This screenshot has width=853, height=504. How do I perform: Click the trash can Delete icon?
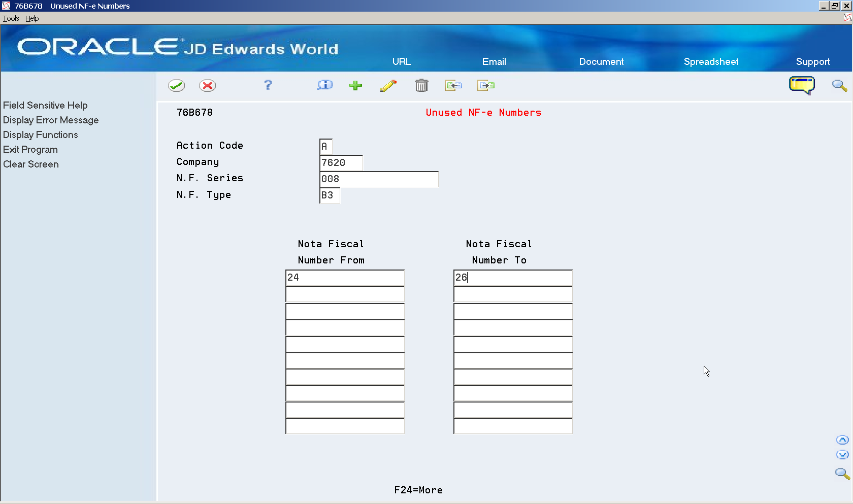(x=421, y=85)
